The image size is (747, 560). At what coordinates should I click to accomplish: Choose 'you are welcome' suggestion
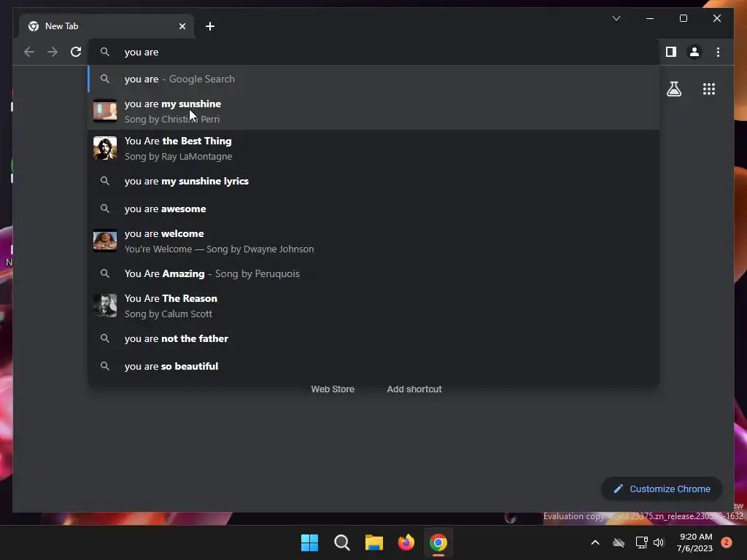tap(373, 241)
